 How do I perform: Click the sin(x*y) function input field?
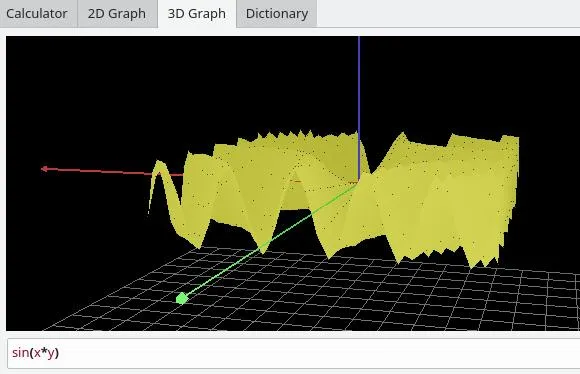[294, 353]
